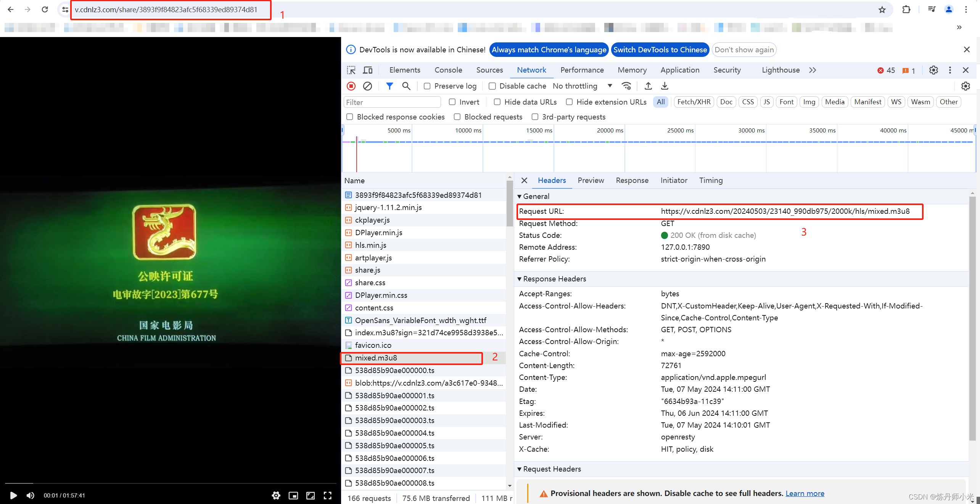Click Switch DevTools to Chinese button
The height and width of the screenshot is (504, 980).
660,50
